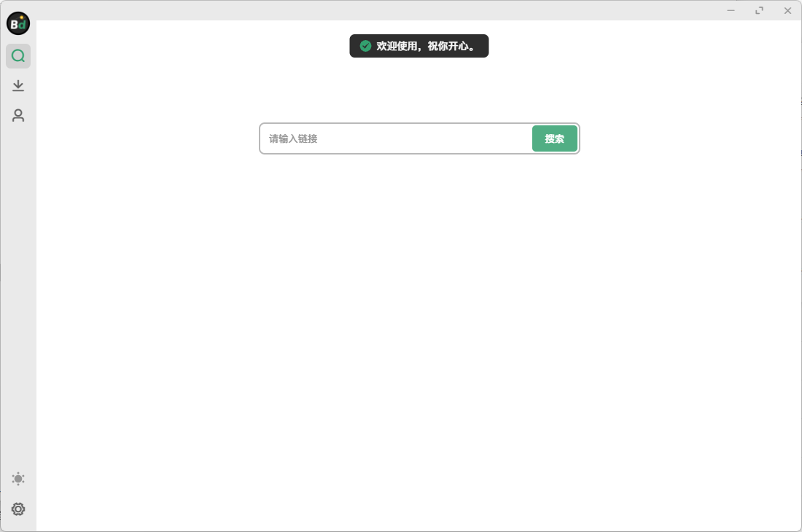Open the user account page
Viewport: 802px width, 532px height.
click(x=18, y=116)
